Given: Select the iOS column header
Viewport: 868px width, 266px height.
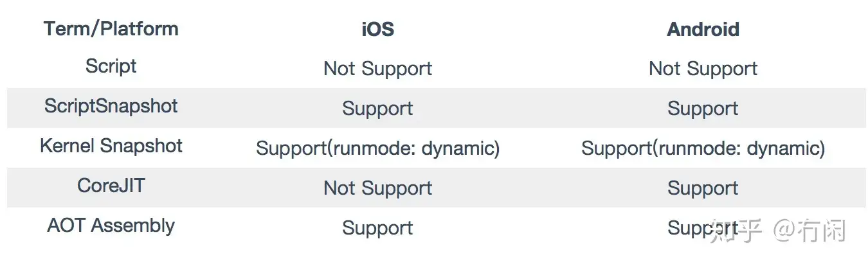Looking at the screenshot, I should coord(377,29).
